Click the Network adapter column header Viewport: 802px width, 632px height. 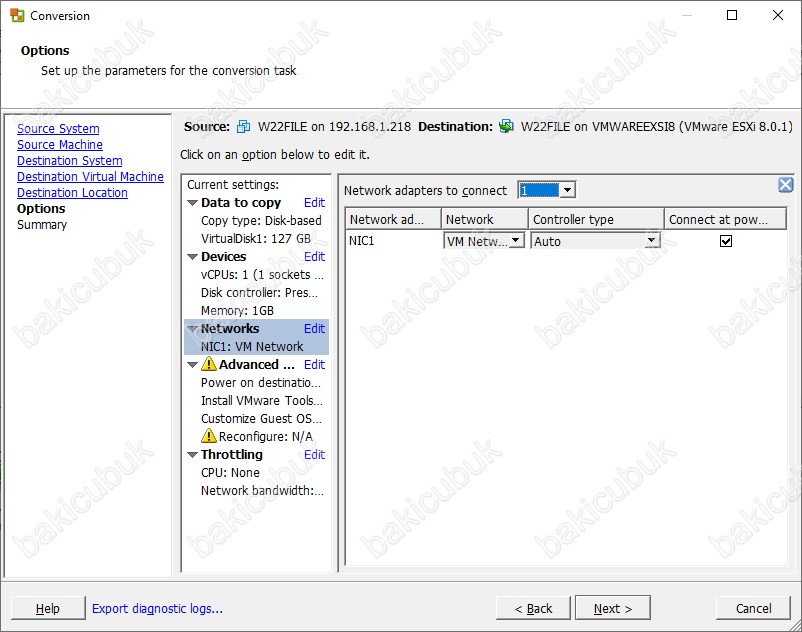(x=393, y=219)
